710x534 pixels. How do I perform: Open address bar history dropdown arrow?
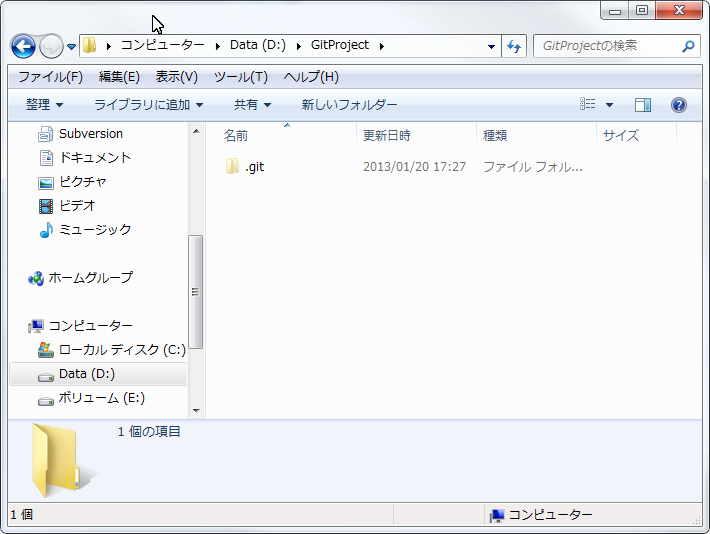tap(491, 46)
